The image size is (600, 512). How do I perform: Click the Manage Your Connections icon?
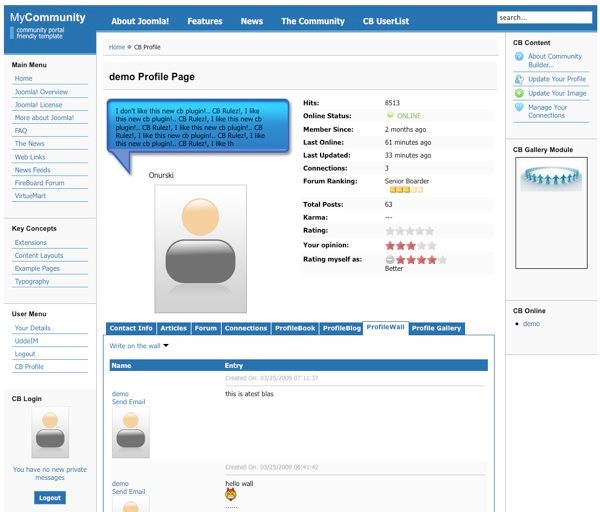pyautogui.click(x=519, y=108)
